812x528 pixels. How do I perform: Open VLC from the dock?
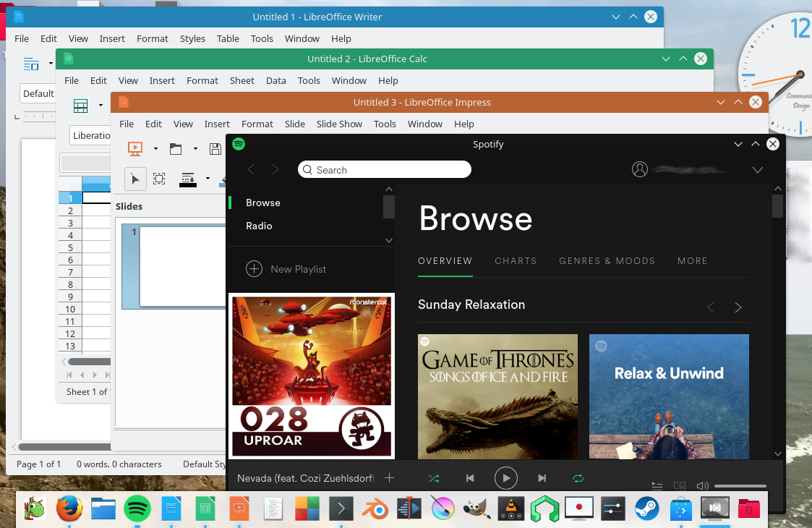click(x=510, y=509)
